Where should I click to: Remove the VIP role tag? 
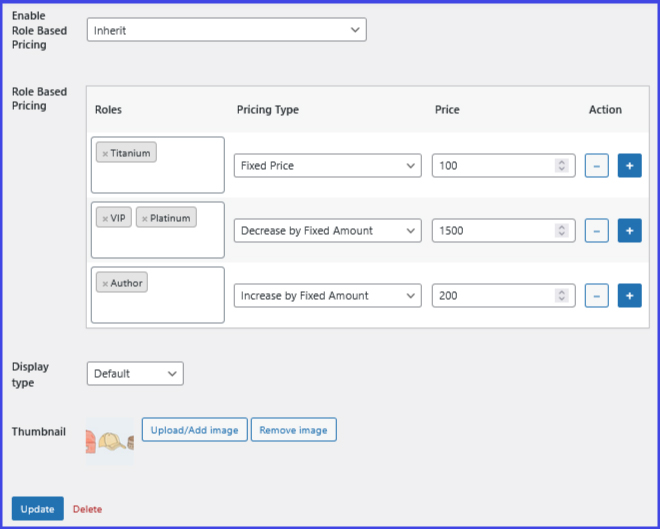105,218
